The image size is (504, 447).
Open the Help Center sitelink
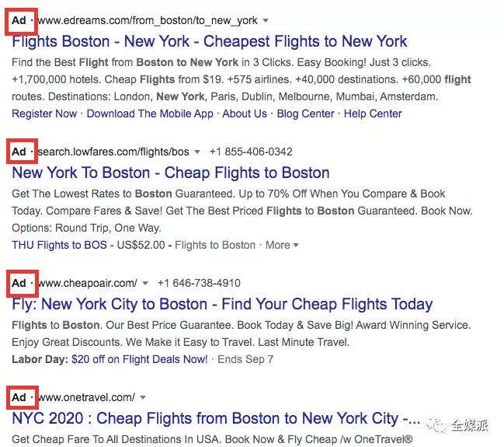point(373,113)
